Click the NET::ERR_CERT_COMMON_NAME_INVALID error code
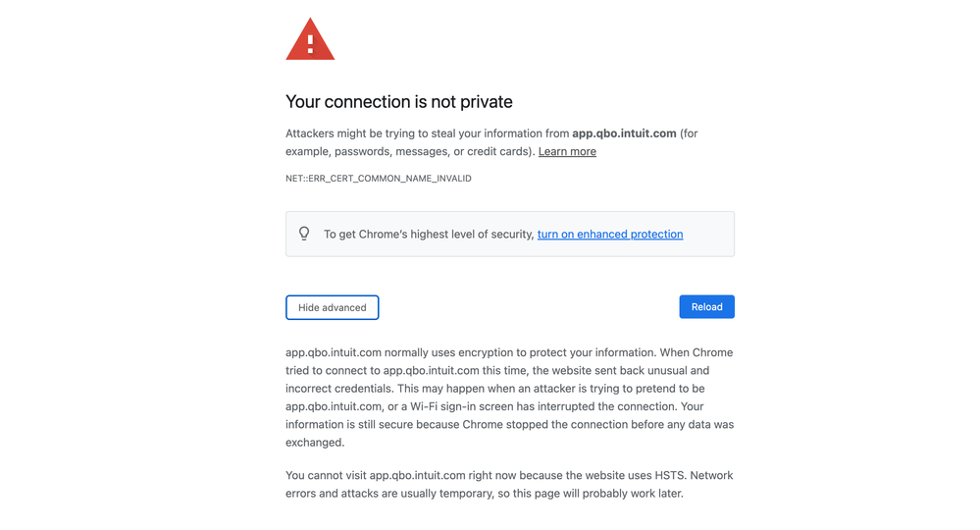The image size is (980, 530). point(379,179)
